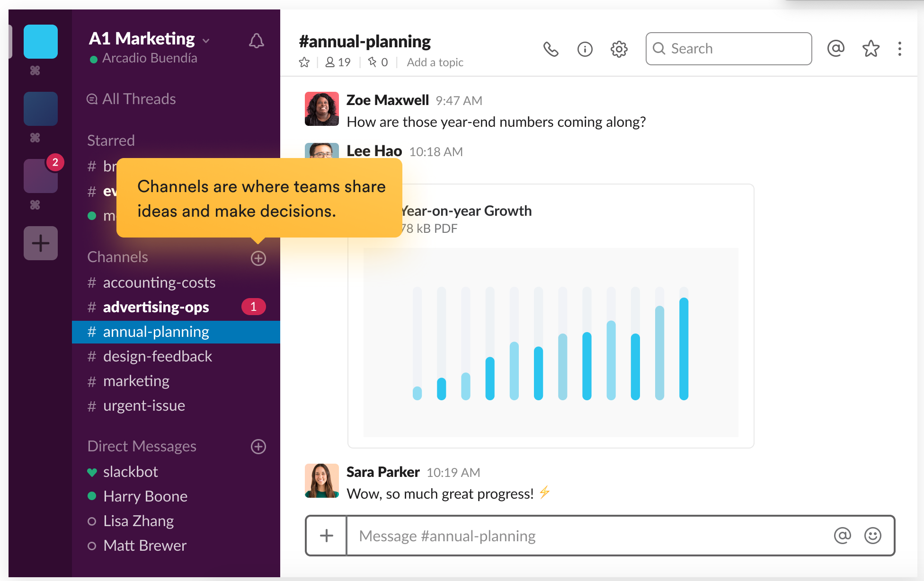Toggle the unread badge on advertising-ops
Screen dimensions: 924x581
click(x=254, y=307)
